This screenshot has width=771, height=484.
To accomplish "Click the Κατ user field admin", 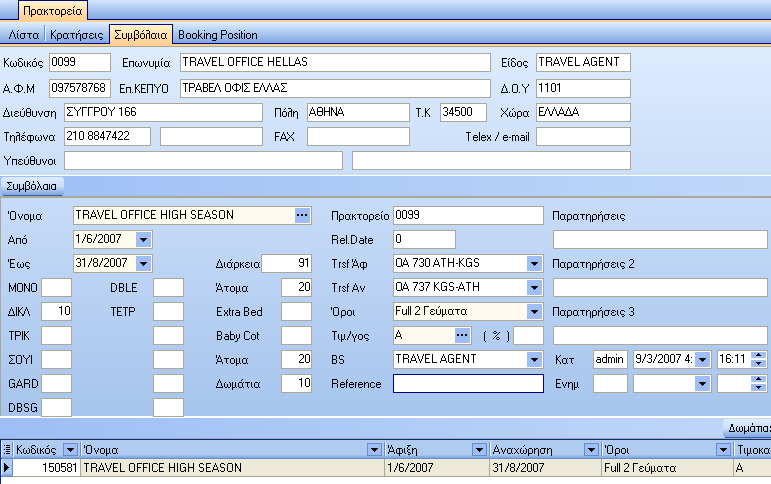I will click(x=610, y=360).
